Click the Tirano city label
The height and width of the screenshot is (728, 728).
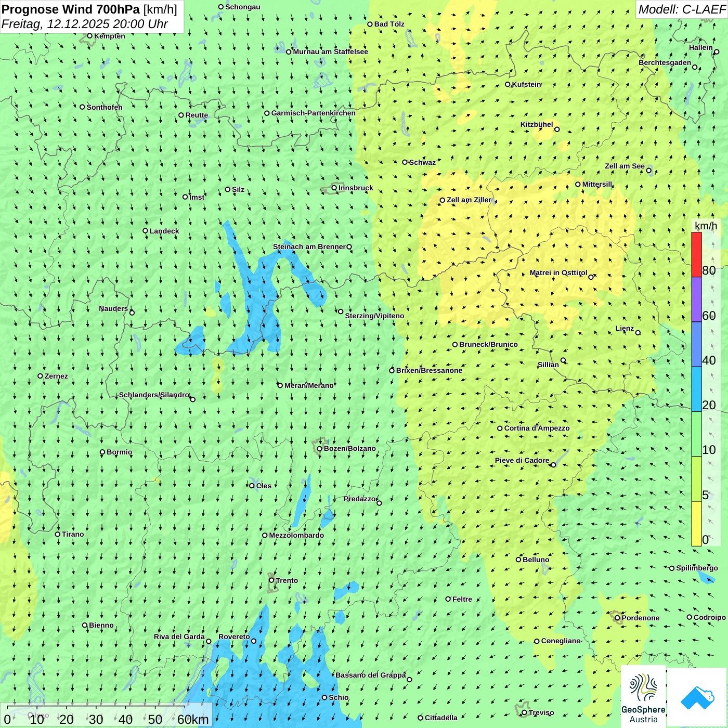73,534
